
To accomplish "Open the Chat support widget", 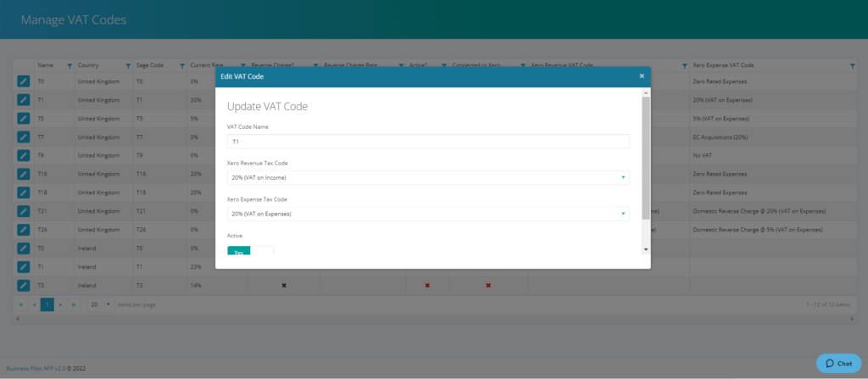I will (x=838, y=364).
